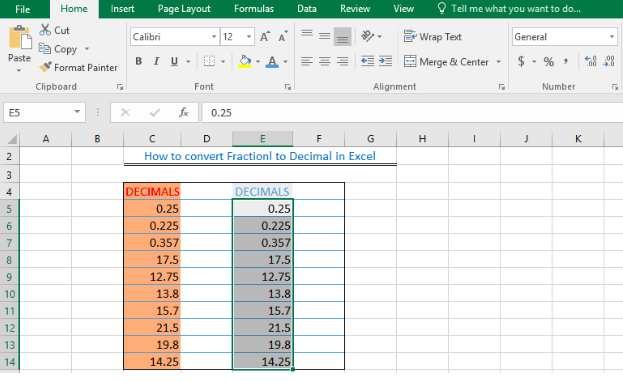Screen dimensions: 623x382
Task: Select column H header
Action: point(422,139)
